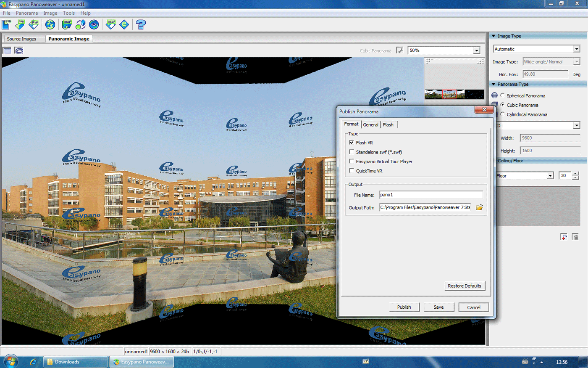Screen dimensions: 588x368
Task: Open the File menu
Action: pos(7,13)
